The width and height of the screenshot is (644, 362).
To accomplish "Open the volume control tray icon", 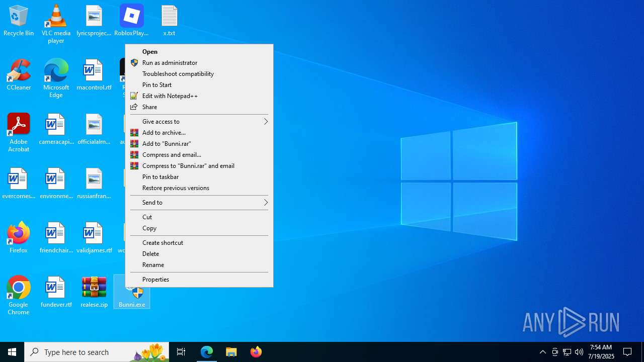I will [579, 352].
